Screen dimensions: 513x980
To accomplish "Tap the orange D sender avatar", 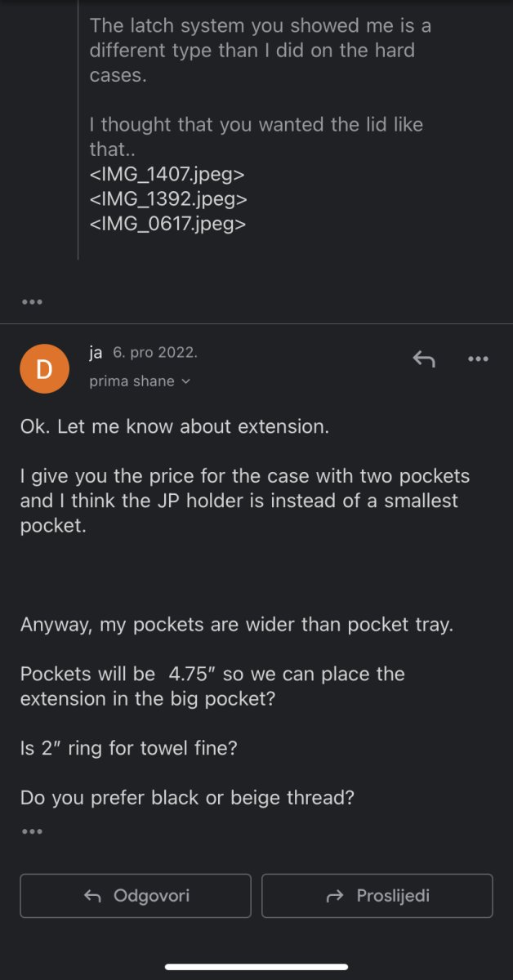I will [43, 369].
